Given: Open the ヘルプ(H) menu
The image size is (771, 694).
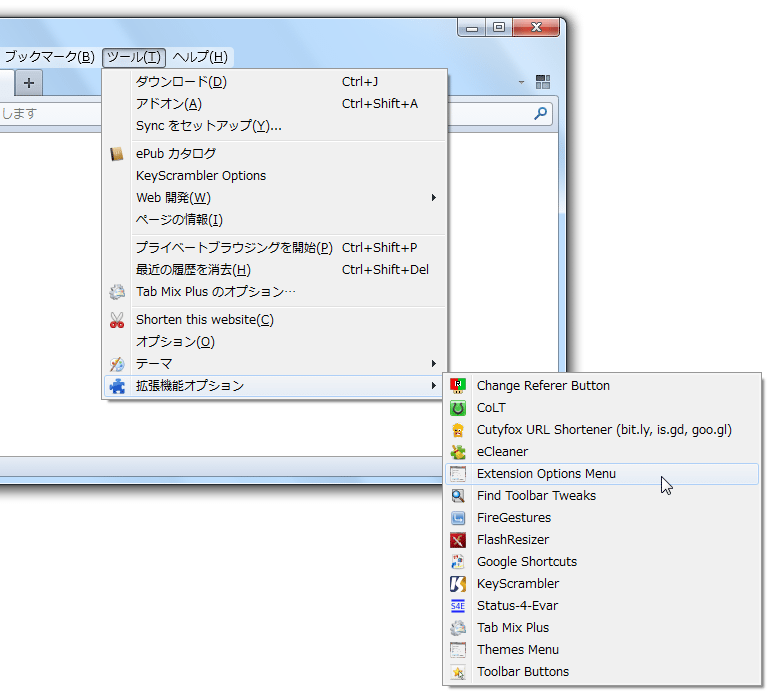Looking at the screenshot, I should pos(200,57).
